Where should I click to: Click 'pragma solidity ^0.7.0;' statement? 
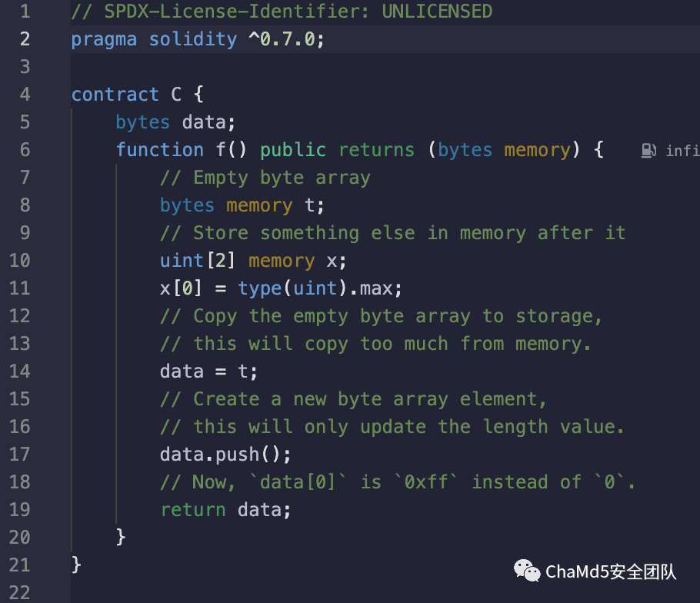[198, 39]
